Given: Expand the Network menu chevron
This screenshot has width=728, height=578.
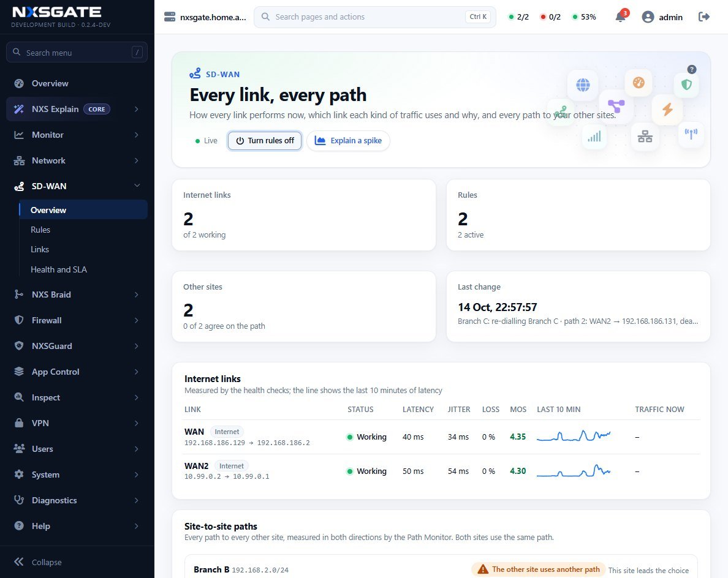Looking at the screenshot, I should 137,160.
